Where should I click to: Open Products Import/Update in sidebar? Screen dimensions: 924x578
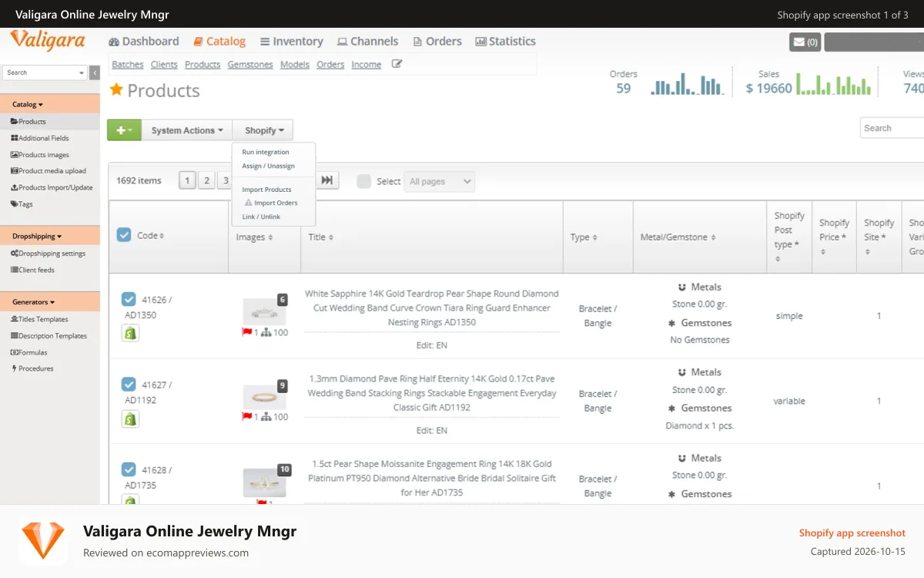pyautogui.click(x=50, y=187)
